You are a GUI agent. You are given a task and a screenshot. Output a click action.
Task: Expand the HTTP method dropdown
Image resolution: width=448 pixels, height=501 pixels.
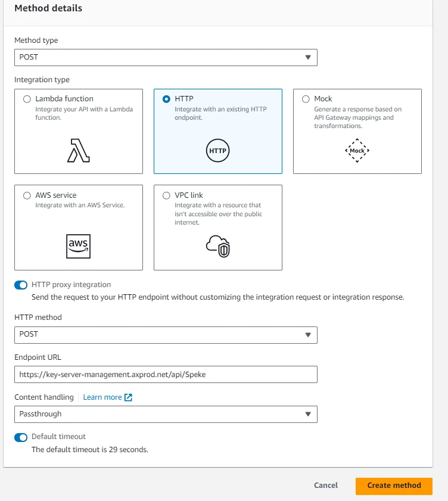(x=166, y=334)
